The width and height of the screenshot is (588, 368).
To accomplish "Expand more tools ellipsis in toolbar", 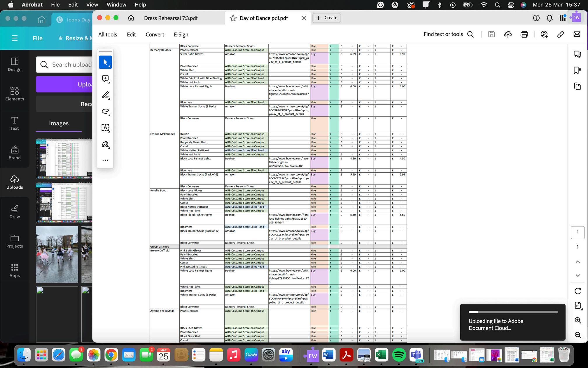I will point(105,160).
